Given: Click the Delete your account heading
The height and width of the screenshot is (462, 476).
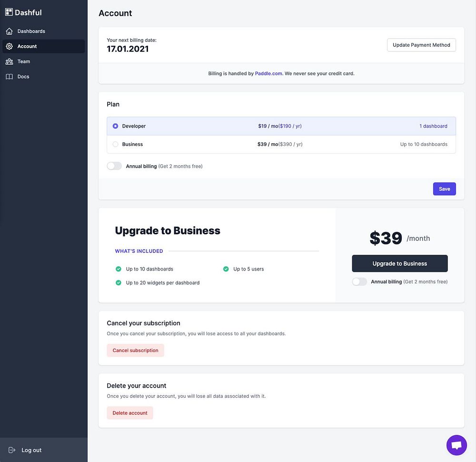Looking at the screenshot, I should [x=137, y=386].
